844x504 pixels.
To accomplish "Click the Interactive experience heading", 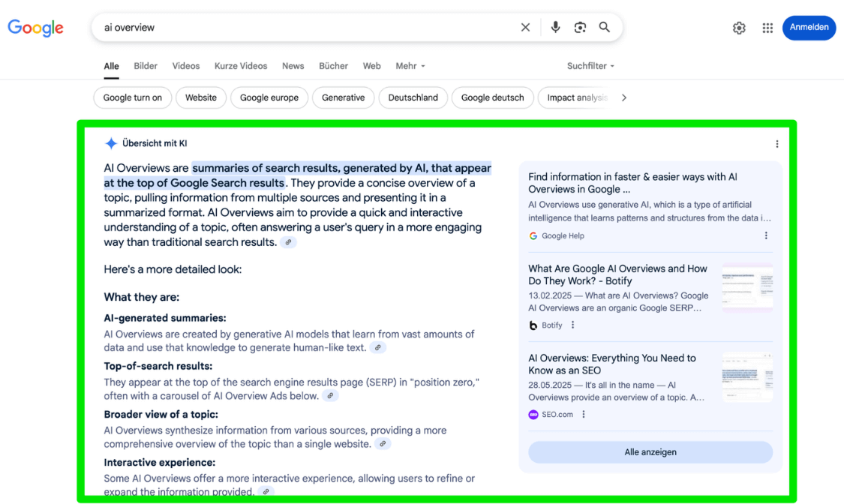I will pos(159,463).
